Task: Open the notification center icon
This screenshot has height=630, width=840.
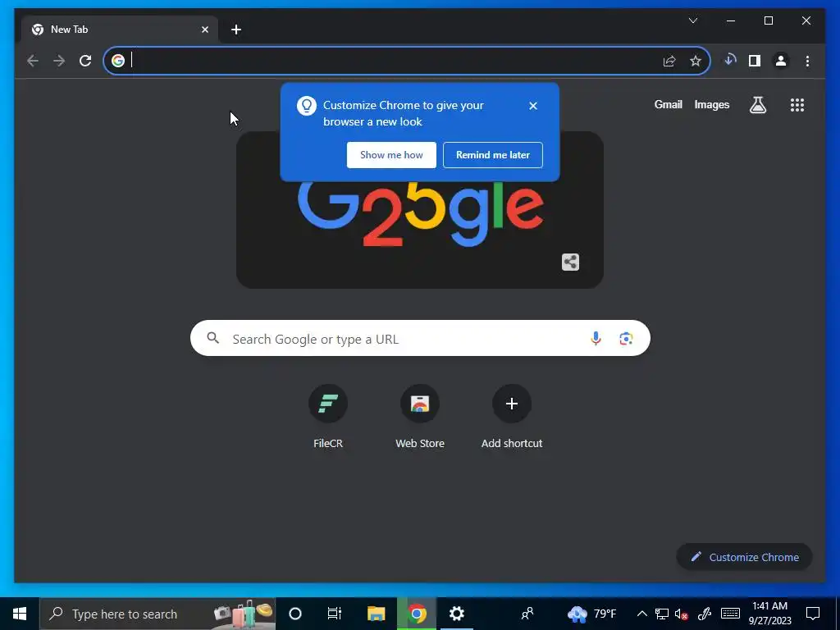Action: (813, 614)
